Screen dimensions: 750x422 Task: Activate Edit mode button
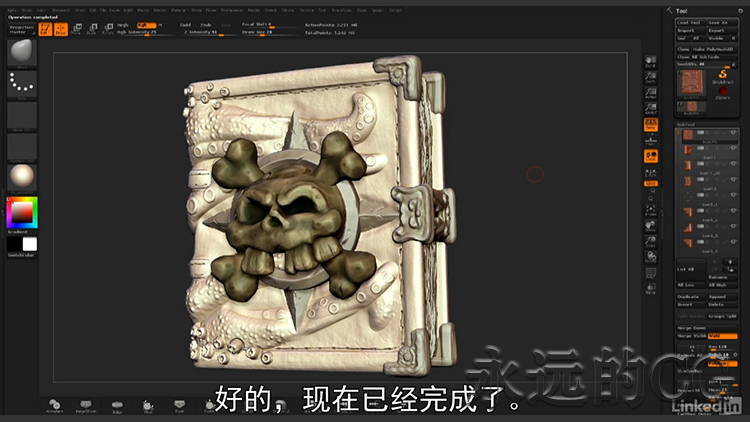click(45, 29)
